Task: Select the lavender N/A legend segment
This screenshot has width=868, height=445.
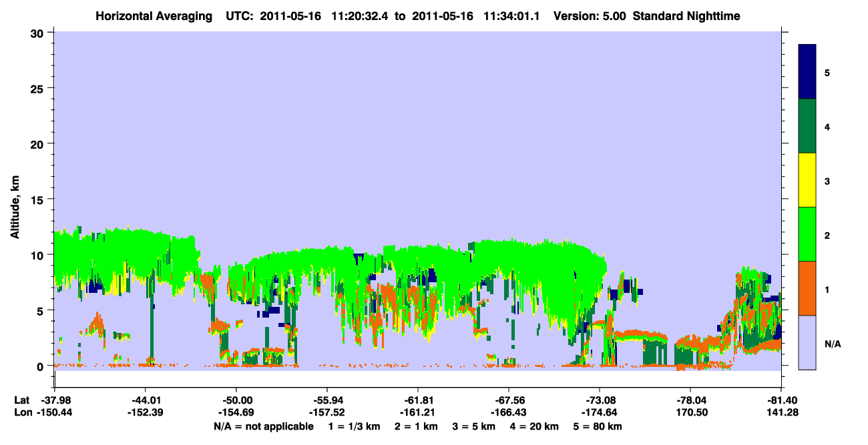Action: [807, 342]
